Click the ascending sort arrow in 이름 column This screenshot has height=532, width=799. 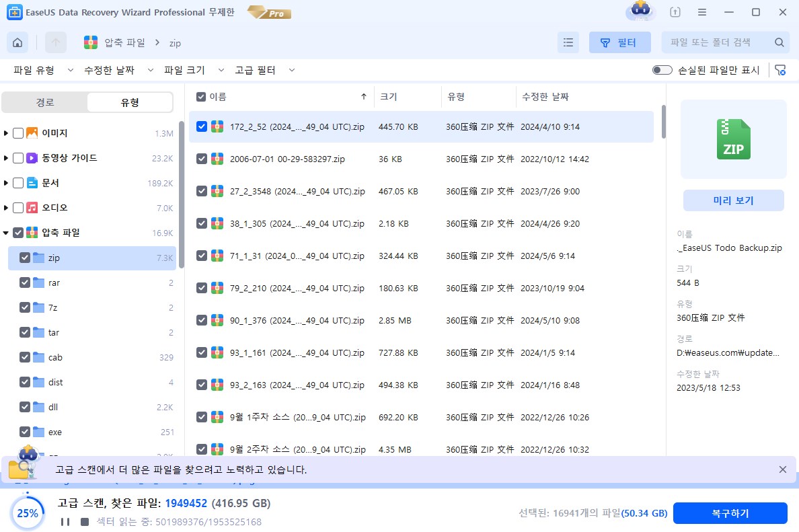click(364, 97)
